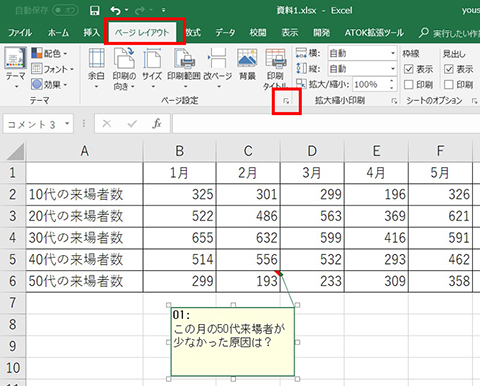Uncheck 枠線 表示 gridlines view checkbox
The image size is (480, 386).
(x=409, y=69)
